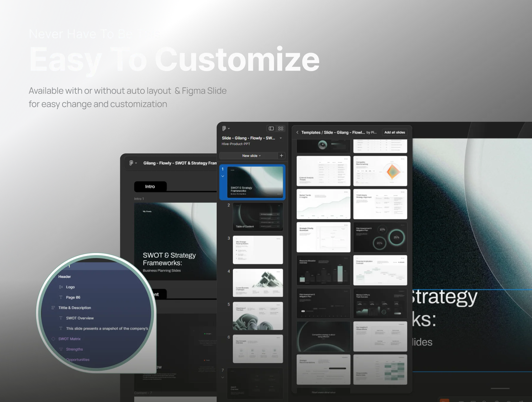Open Figma logo menu in Gilang design window
Screen dimensions: 532x402
coord(133,163)
